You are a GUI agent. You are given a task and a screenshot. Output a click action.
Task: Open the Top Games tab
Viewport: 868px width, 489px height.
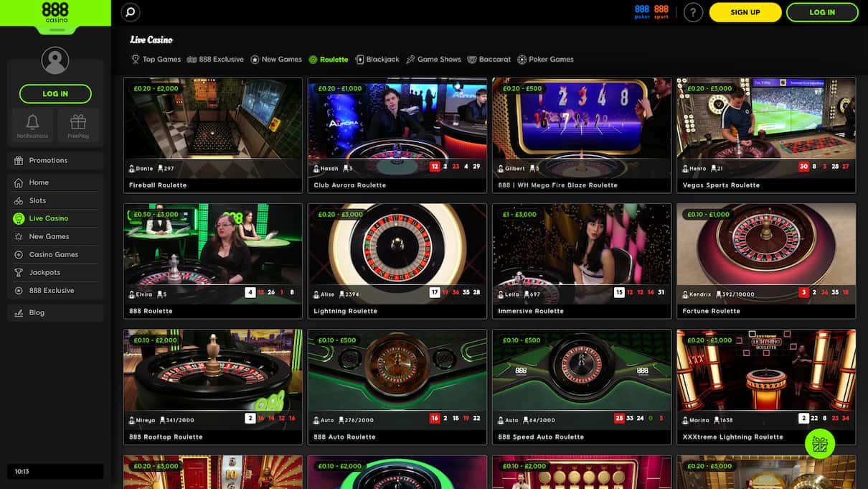tap(156, 59)
